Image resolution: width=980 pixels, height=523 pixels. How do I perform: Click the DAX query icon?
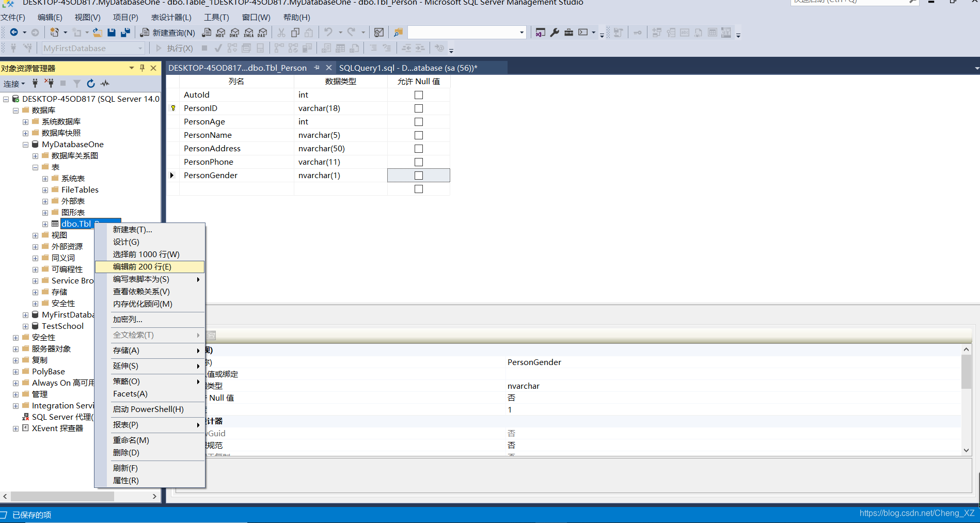[x=262, y=33]
